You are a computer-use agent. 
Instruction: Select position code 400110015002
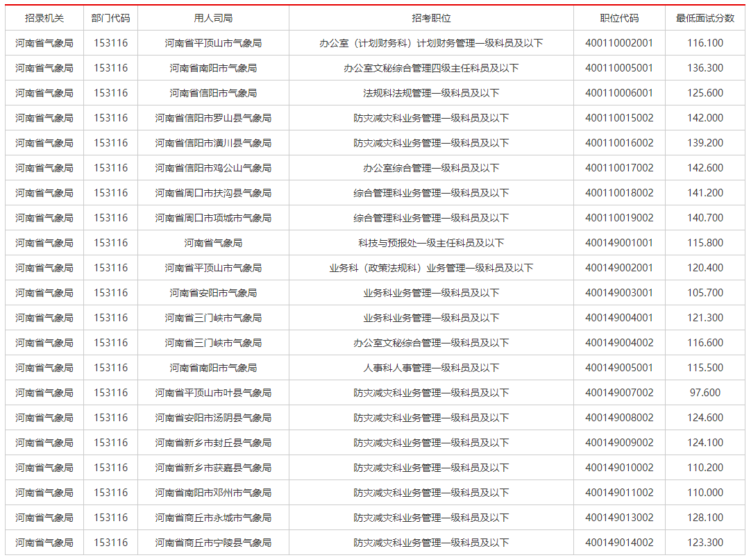point(619,118)
